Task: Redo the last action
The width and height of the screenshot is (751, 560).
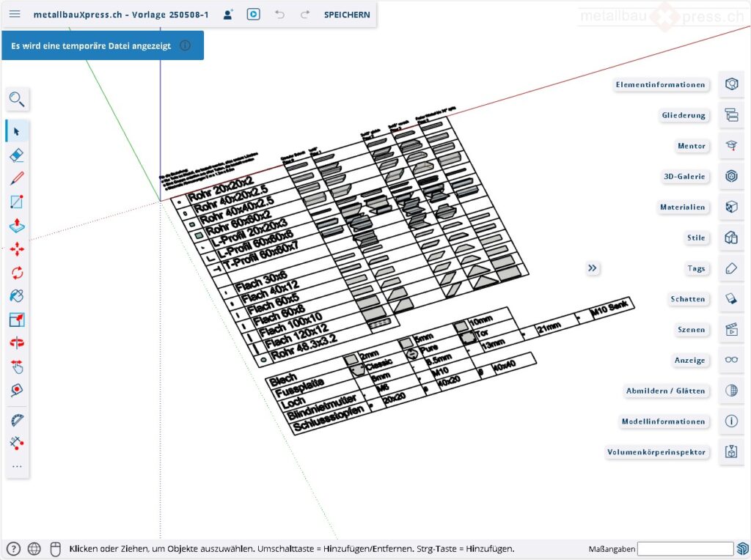Action: tap(304, 15)
